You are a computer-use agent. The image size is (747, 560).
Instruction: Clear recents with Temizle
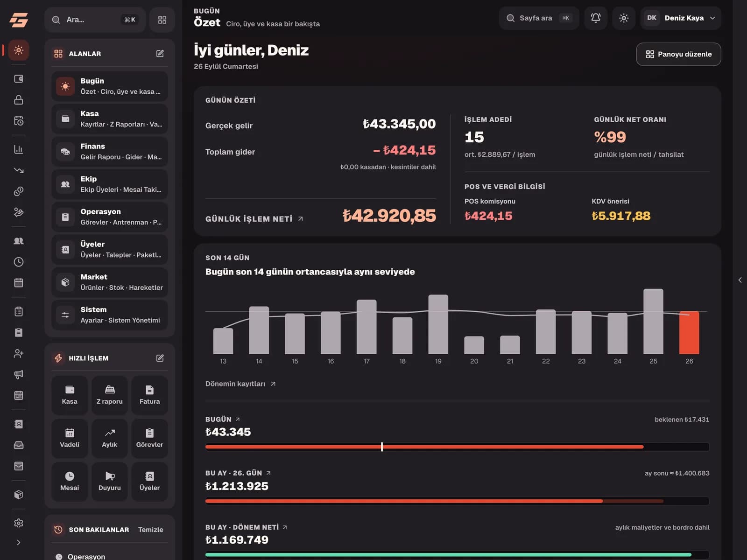pos(151,530)
